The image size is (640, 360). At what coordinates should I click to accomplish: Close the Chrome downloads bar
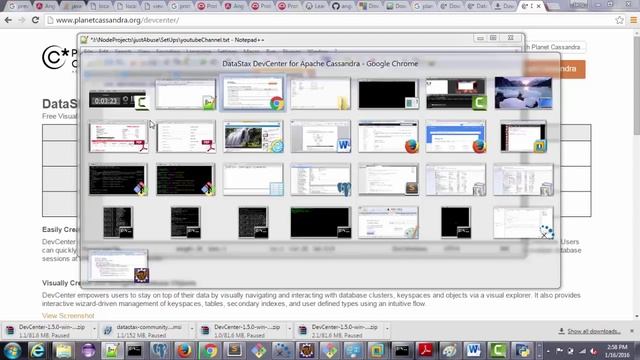click(632, 331)
